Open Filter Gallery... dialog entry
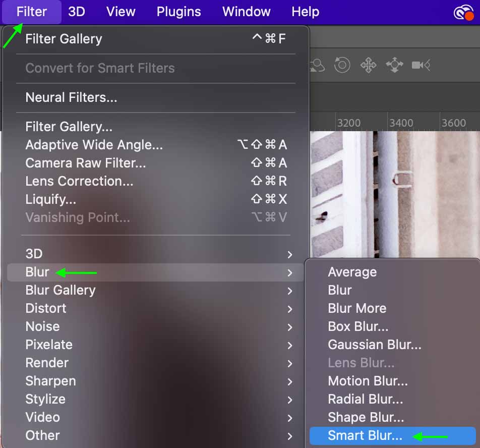The height and width of the screenshot is (448, 480). 156,127
